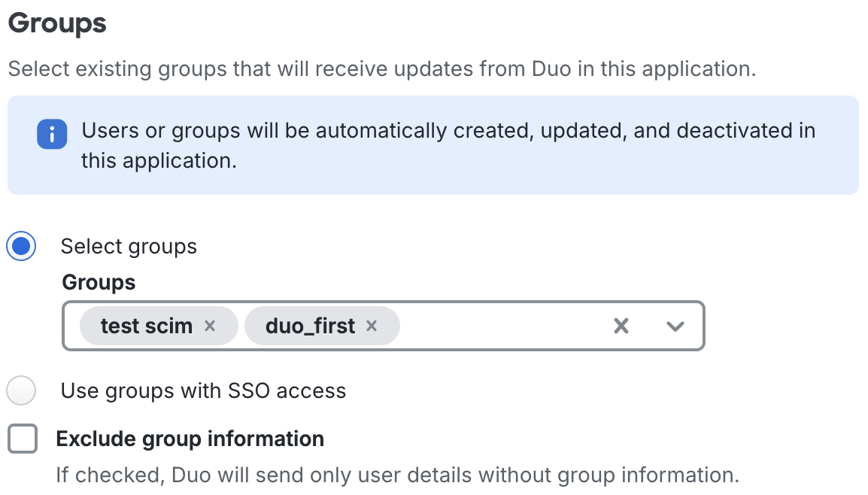This screenshot has height=495, width=868.
Task: Select the "Use groups with SSO access" radio button
Action: pyautogui.click(x=21, y=390)
